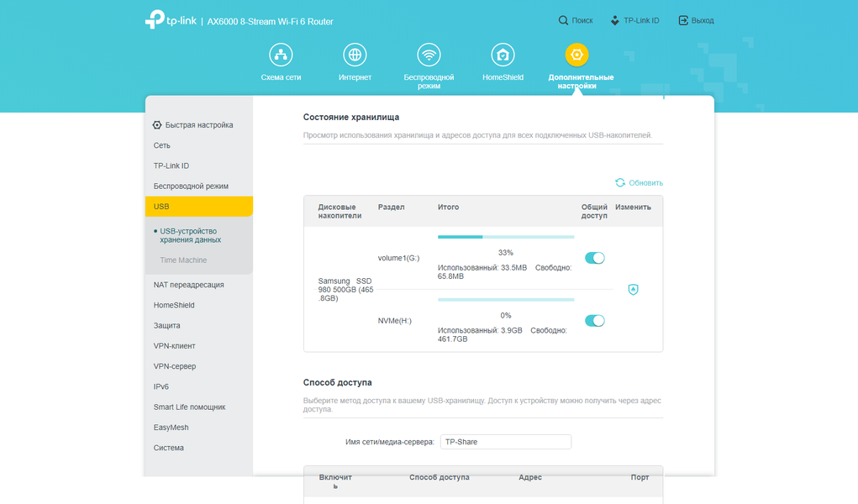Screen dimensions: 858x504
Task: Click the Итого column header
Action: click(448, 207)
